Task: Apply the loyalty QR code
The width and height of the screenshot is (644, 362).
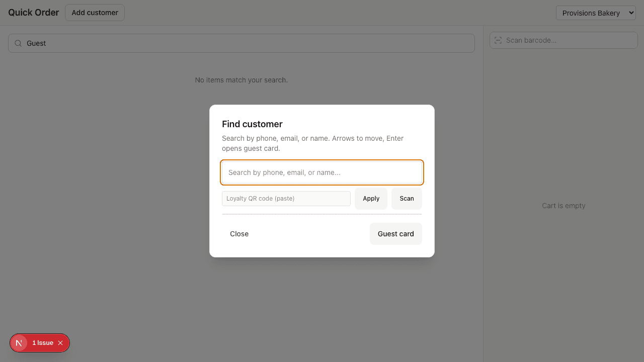Action: 371,199
